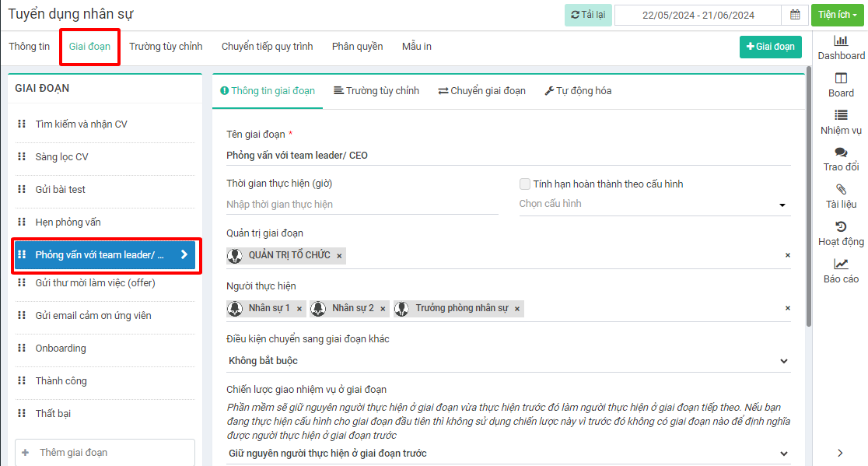
Task: Open the Trao đổi chat icon
Action: (x=841, y=152)
